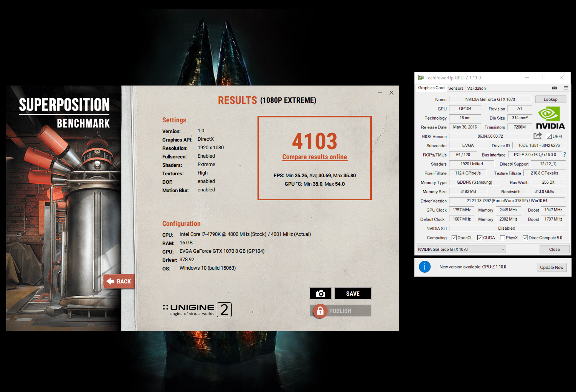576x392 pixels.
Task: Switch to Graphics Card tab
Action: (431, 88)
